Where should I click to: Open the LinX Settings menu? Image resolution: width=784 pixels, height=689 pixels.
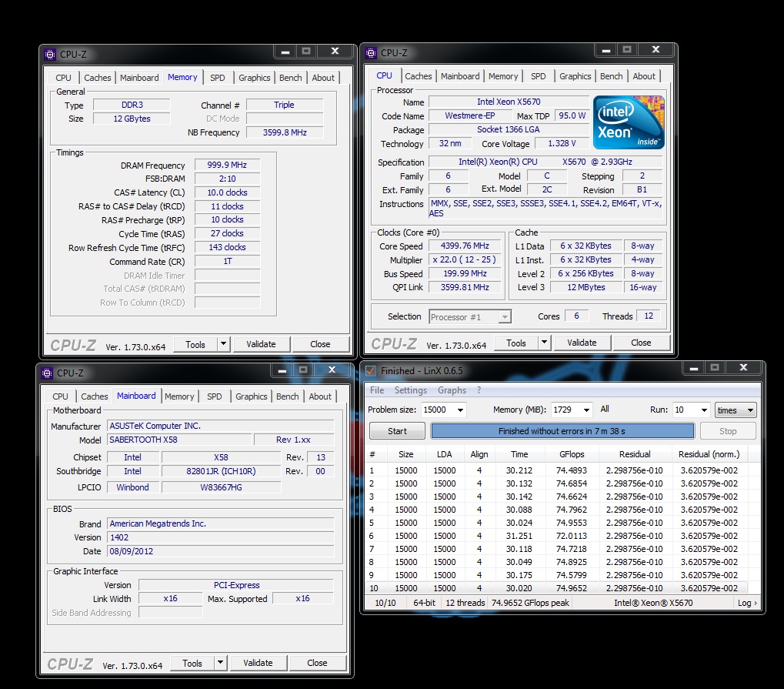coord(411,390)
